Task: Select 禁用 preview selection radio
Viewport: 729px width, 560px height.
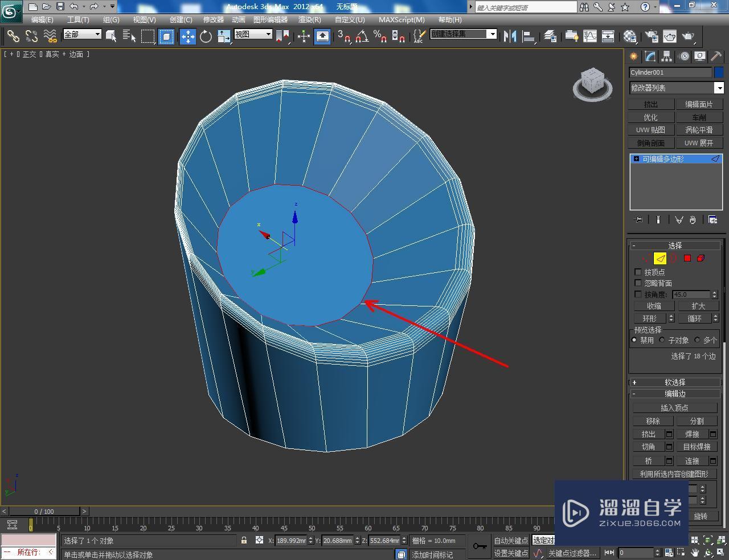Action: (x=634, y=340)
